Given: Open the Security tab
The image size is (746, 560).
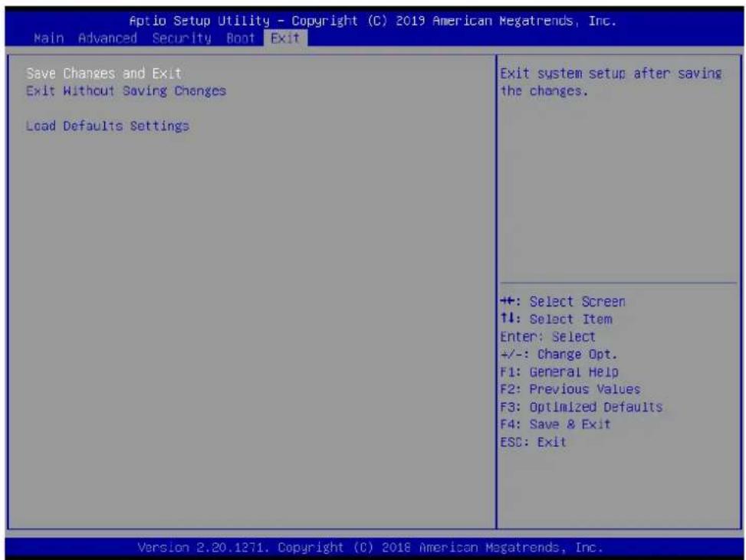Looking at the screenshot, I should tap(182, 38).
